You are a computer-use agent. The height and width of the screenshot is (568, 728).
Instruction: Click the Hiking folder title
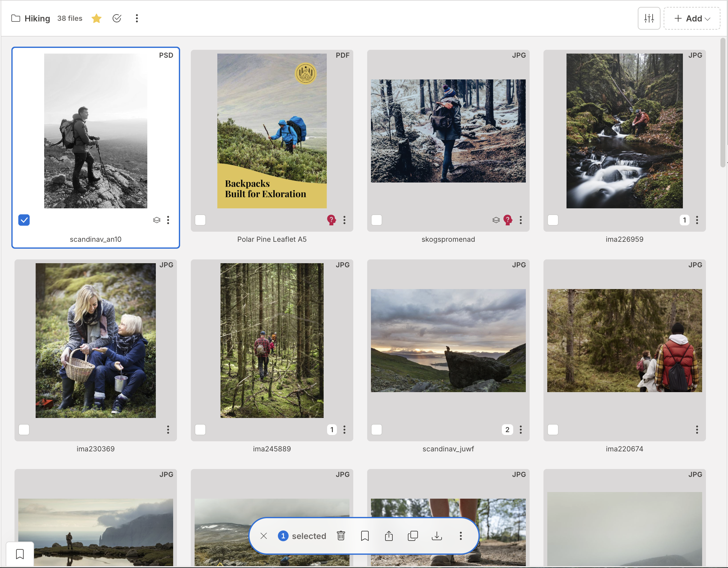(37, 18)
